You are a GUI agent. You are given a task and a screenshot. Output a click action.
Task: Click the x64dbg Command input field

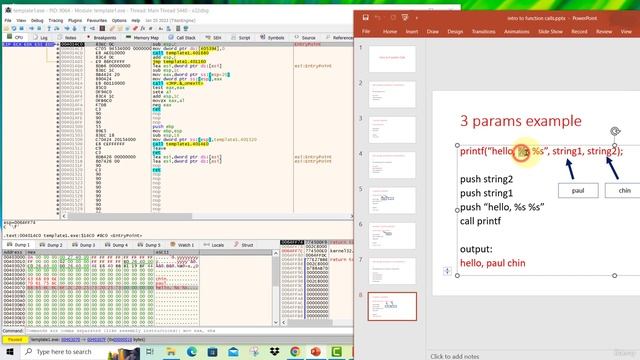click(188, 331)
